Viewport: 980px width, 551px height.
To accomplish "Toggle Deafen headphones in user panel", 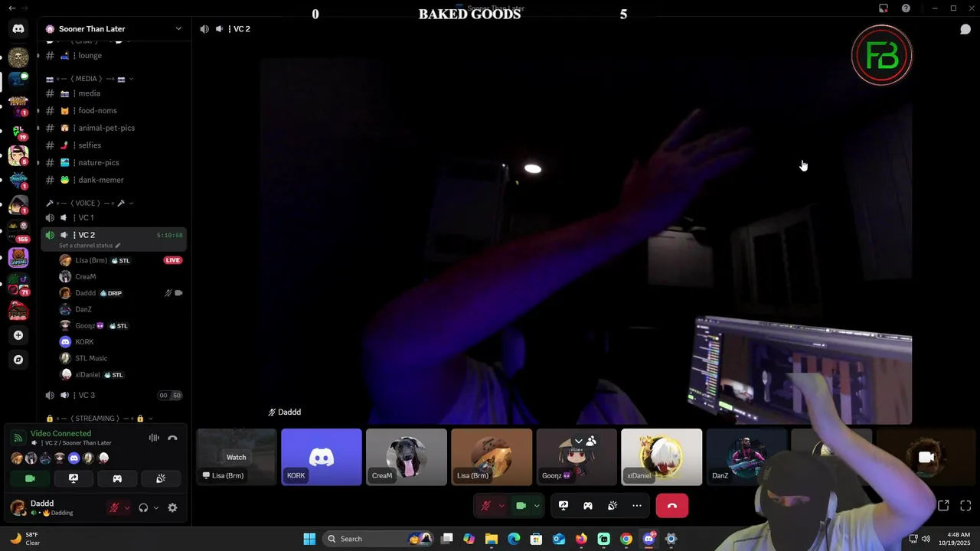I will coord(143,507).
